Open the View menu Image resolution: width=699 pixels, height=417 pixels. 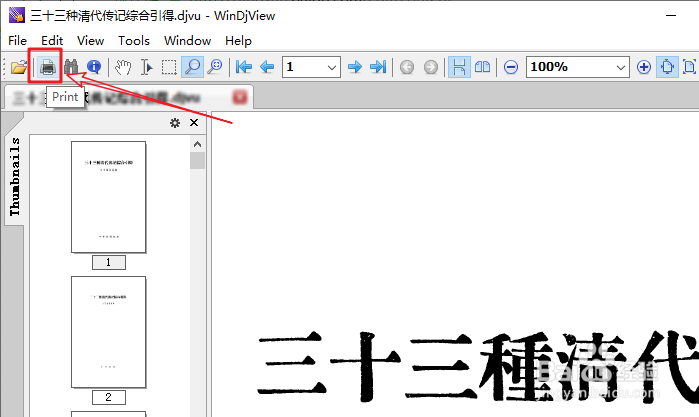point(90,41)
